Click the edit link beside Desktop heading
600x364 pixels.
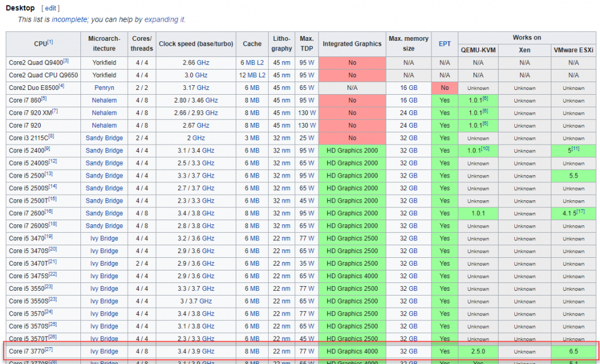[50, 8]
